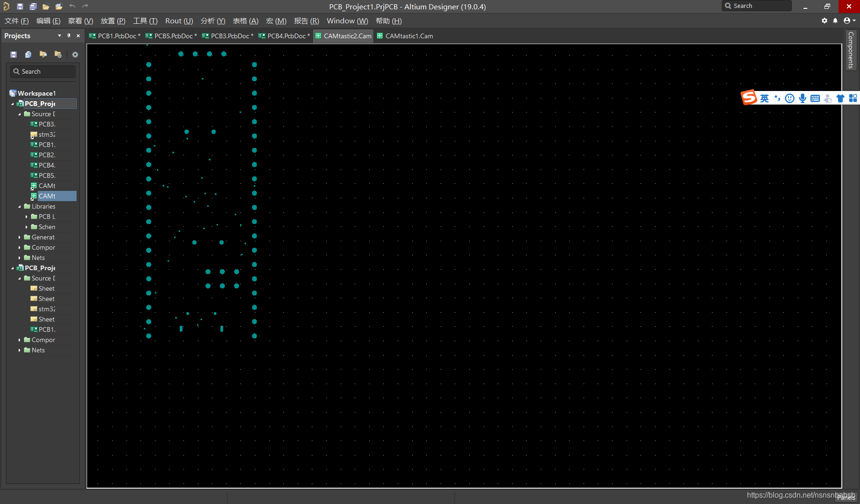Open the 工具 (T) menu
The height and width of the screenshot is (504, 860).
[x=145, y=21]
